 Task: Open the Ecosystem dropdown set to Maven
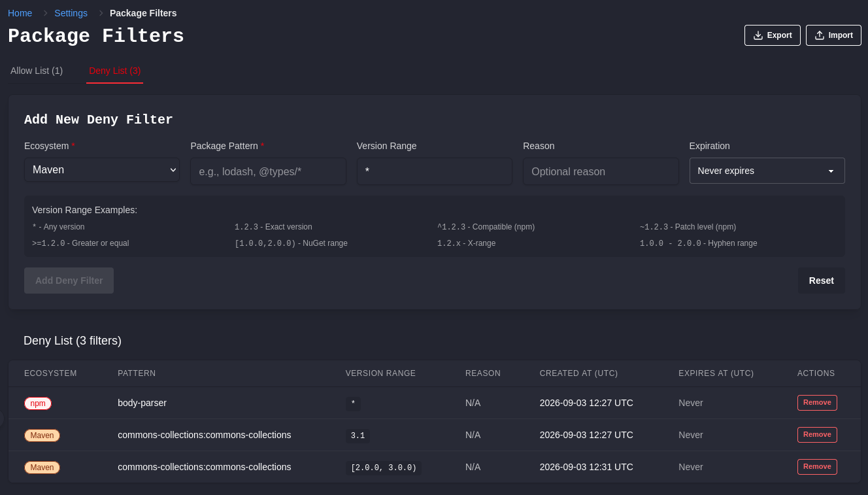coord(102,170)
